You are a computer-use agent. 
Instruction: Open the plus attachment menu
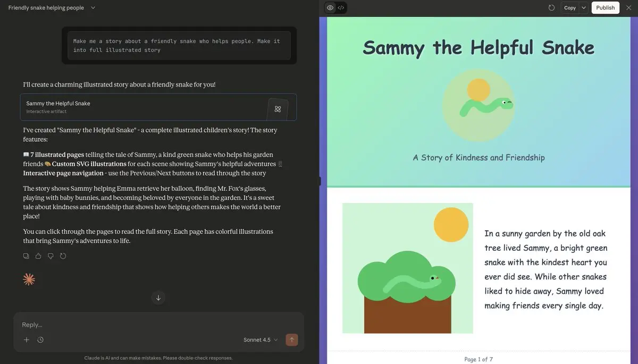[x=27, y=340]
